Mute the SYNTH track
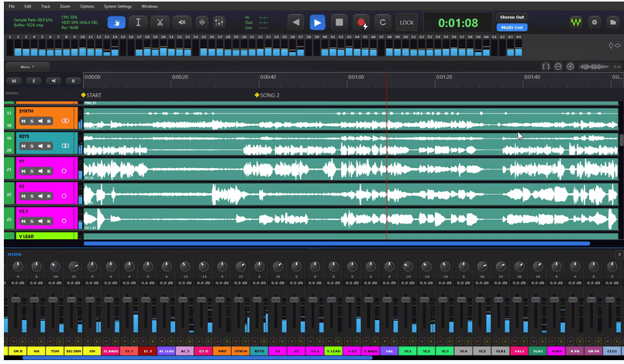This screenshot has height=364, width=624. click(23, 121)
